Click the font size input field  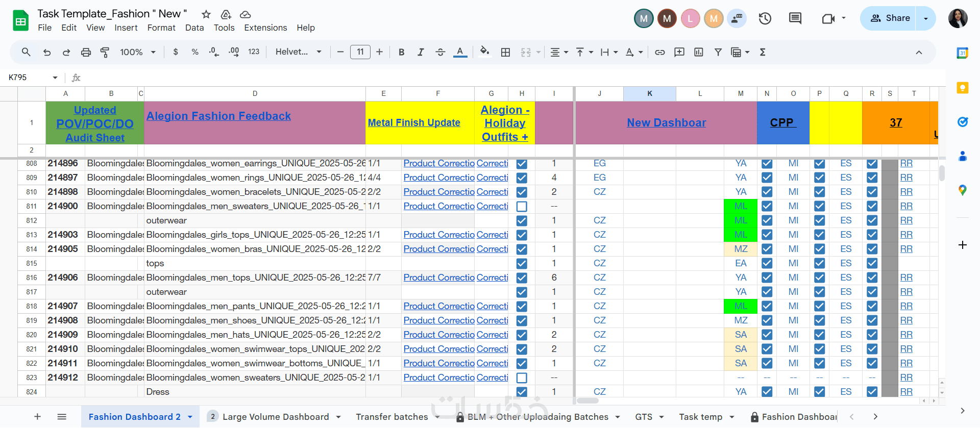pyautogui.click(x=360, y=52)
